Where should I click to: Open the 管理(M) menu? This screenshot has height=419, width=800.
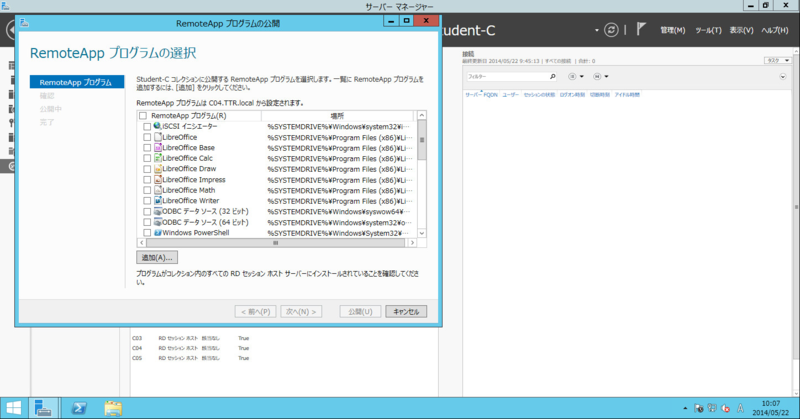(672, 30)
